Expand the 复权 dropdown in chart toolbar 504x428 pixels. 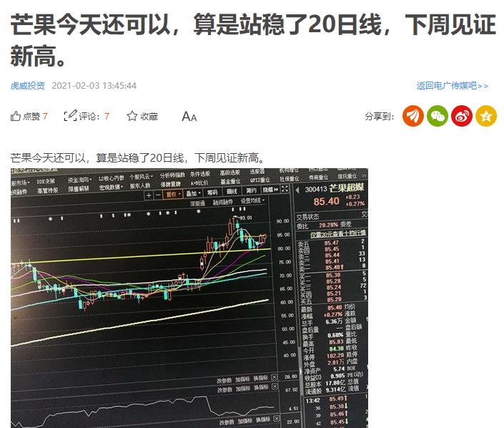pos(173,194)
